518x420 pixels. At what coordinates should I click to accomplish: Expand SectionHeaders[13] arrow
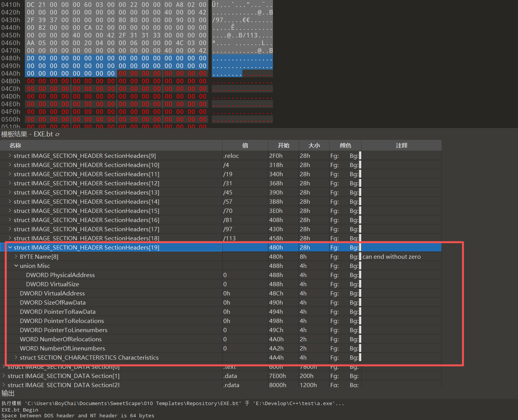tap(10, 192)
